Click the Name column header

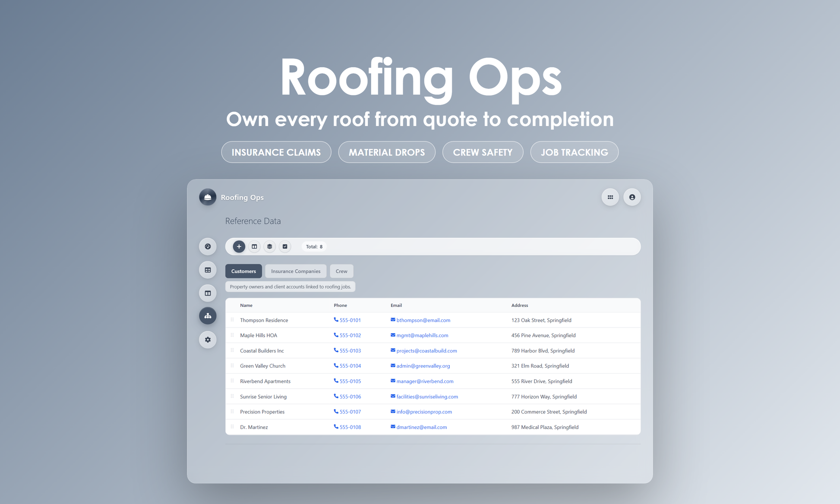point(246,305)
